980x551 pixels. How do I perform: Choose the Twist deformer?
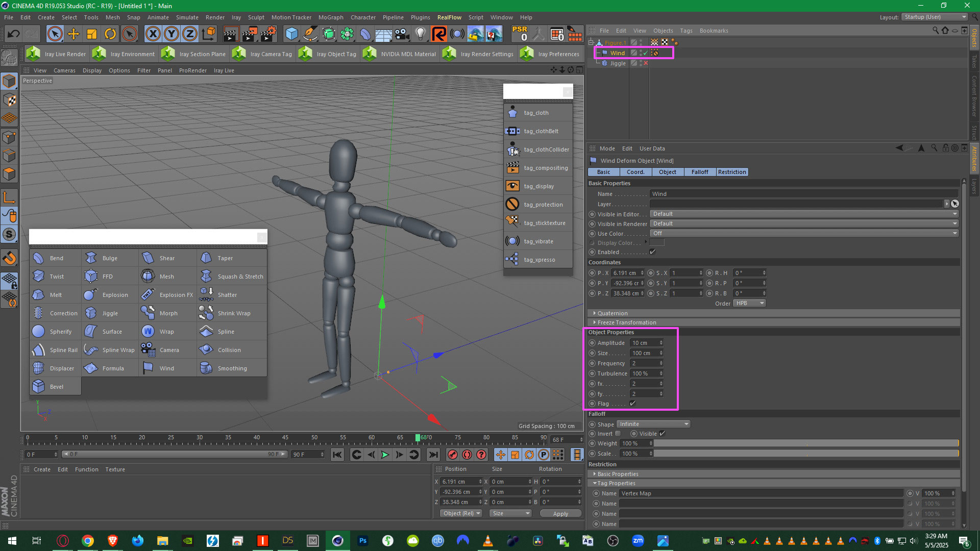pyautogui.click(x=55, y=277)
